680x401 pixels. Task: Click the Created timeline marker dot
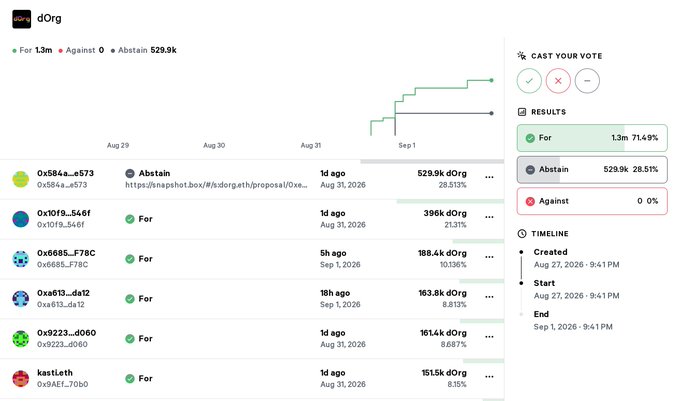tap(521, 252)
